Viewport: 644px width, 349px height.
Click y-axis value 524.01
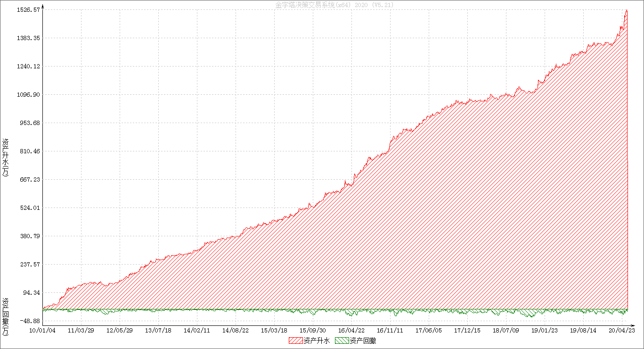coord(29,208)
